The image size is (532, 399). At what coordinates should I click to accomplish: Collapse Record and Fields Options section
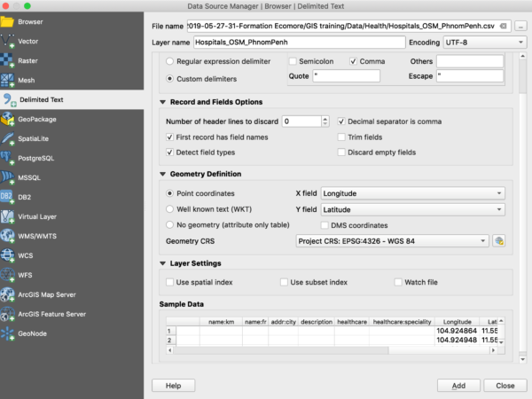(x=163, y=102)
